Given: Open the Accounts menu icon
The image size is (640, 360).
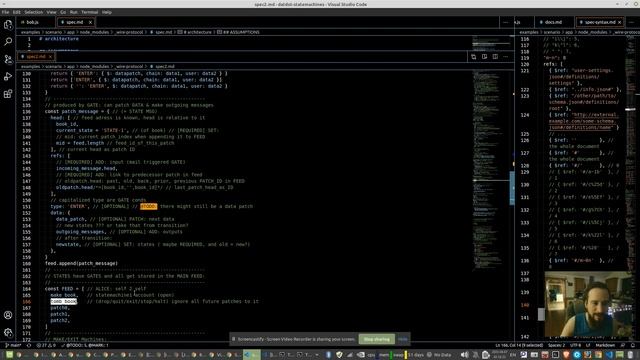Looking at the screenshot, I should (x=8, y=315).
